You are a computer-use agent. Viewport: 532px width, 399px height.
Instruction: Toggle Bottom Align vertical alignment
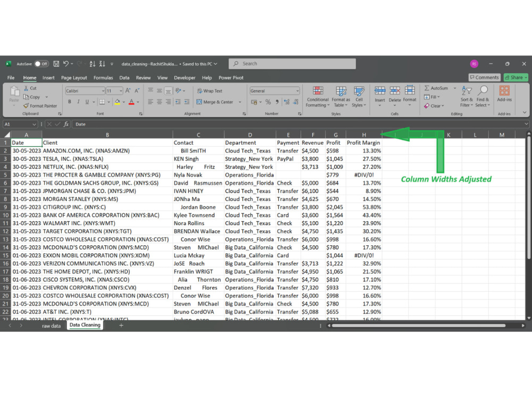pos(168,90)
